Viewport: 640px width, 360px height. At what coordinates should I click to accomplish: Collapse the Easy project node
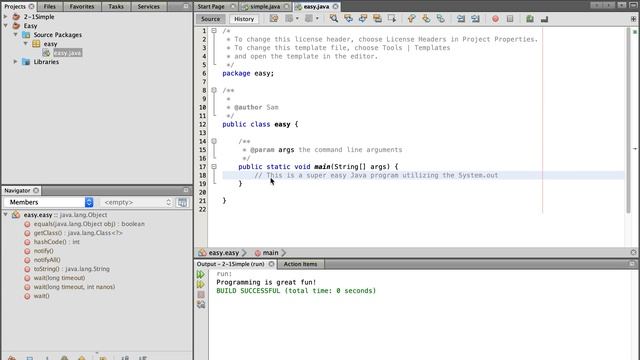pos(6,26)
